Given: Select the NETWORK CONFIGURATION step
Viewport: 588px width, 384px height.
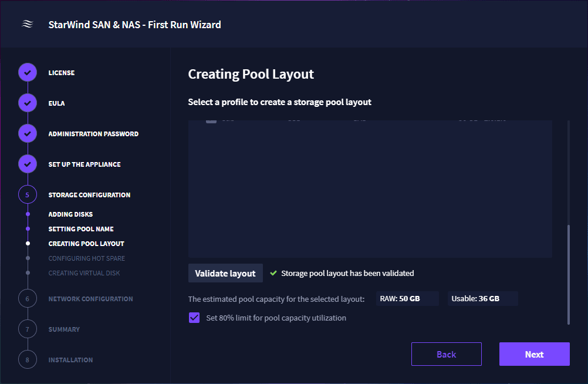Looking at the screenshot, I should pos(91,299).
